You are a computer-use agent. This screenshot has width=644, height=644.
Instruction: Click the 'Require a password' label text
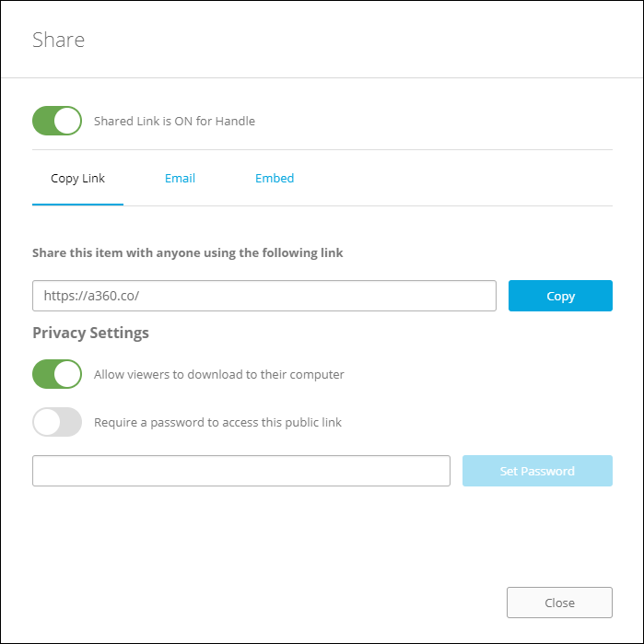[x=217, y=423]
